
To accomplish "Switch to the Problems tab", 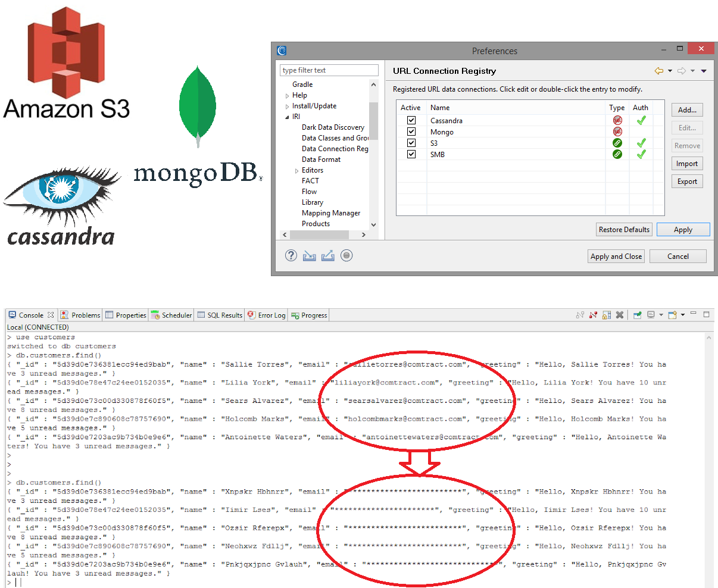I will click(x=80, y=315).
